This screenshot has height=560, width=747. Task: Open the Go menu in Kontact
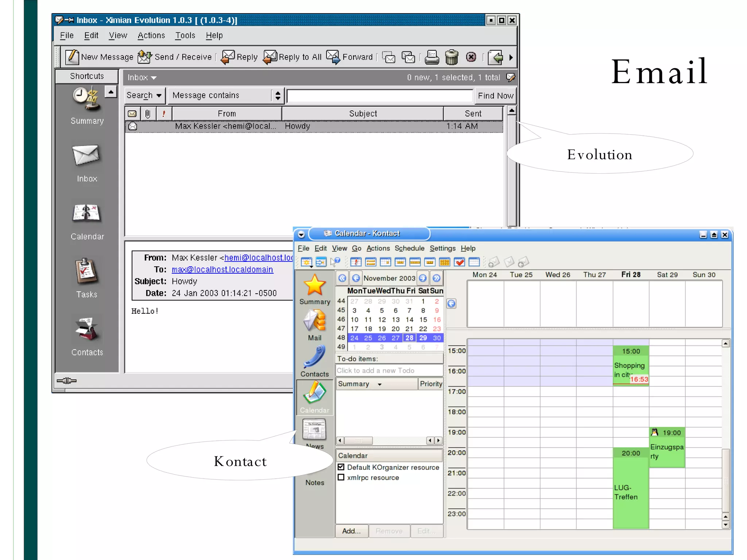click(x=356, y=248)
